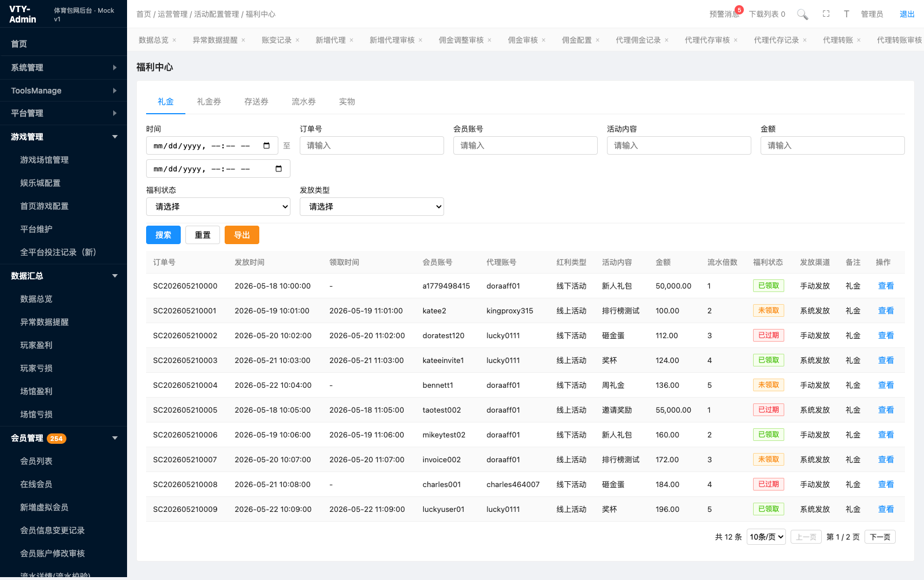This screenshot has width=924, height=580.
Task: Open 下载列表 in header
Action: click(767, 14)
